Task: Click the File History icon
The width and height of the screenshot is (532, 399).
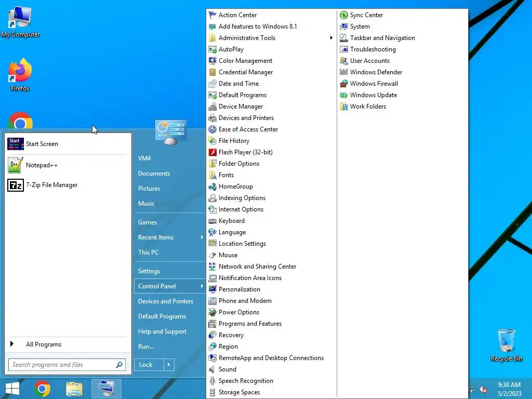Action: pos(212,141)
